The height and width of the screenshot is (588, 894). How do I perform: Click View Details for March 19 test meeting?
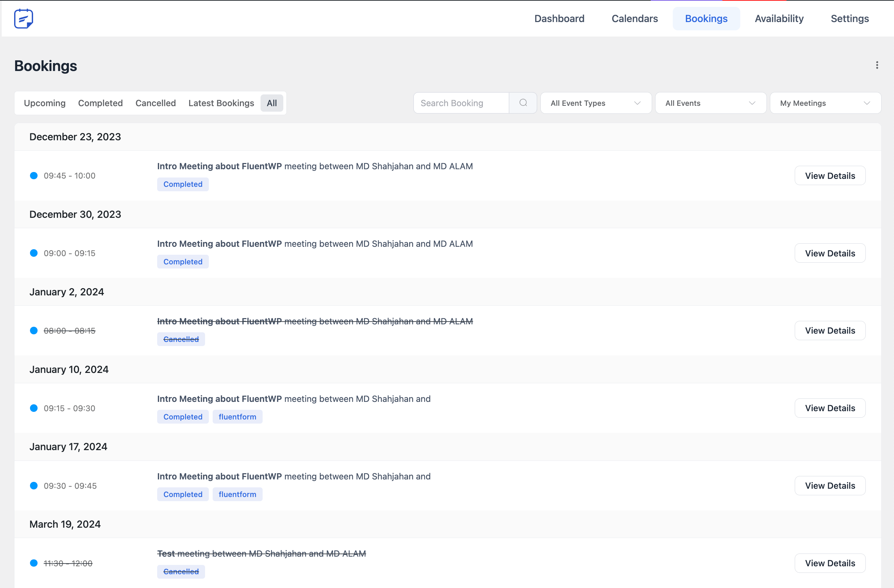pyautogui.click(x=830, y=563)
